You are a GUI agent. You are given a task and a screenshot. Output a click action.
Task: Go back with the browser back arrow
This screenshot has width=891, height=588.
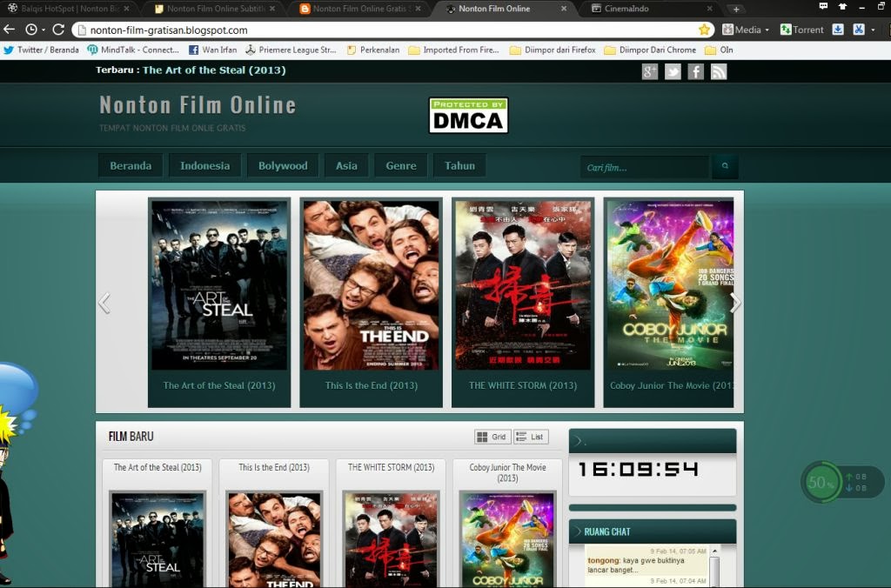[x=9, y=30]
